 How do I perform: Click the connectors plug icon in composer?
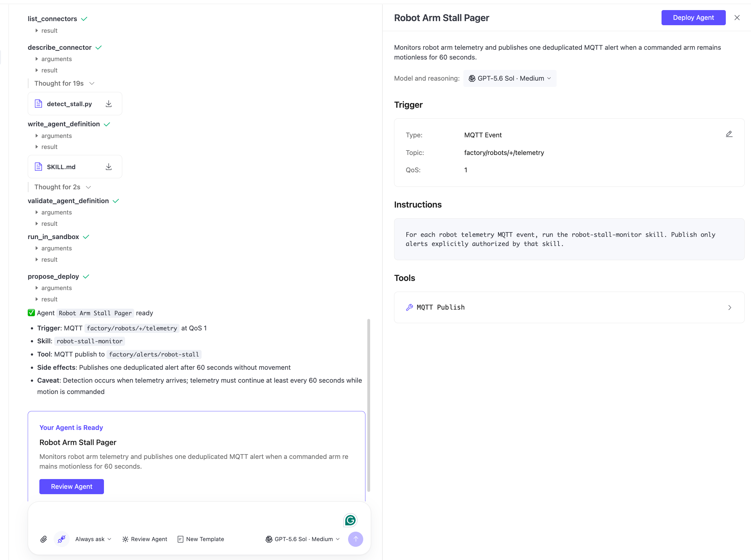(61, 539)
